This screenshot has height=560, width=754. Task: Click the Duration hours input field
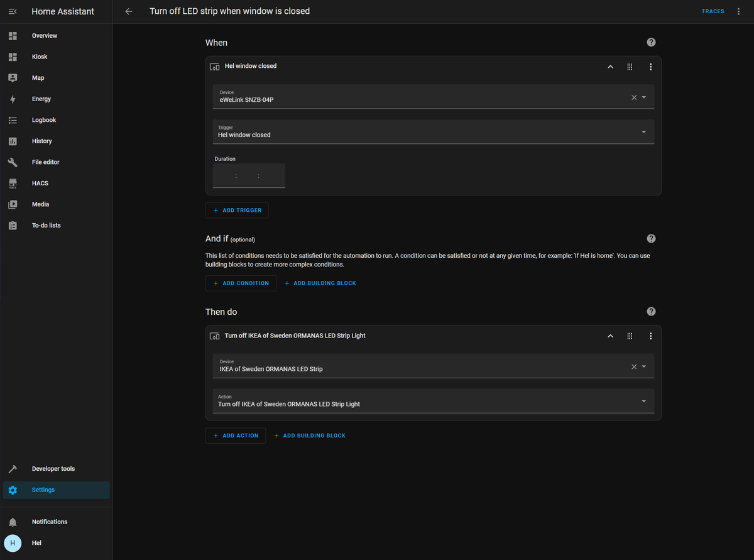pos(224,176)
